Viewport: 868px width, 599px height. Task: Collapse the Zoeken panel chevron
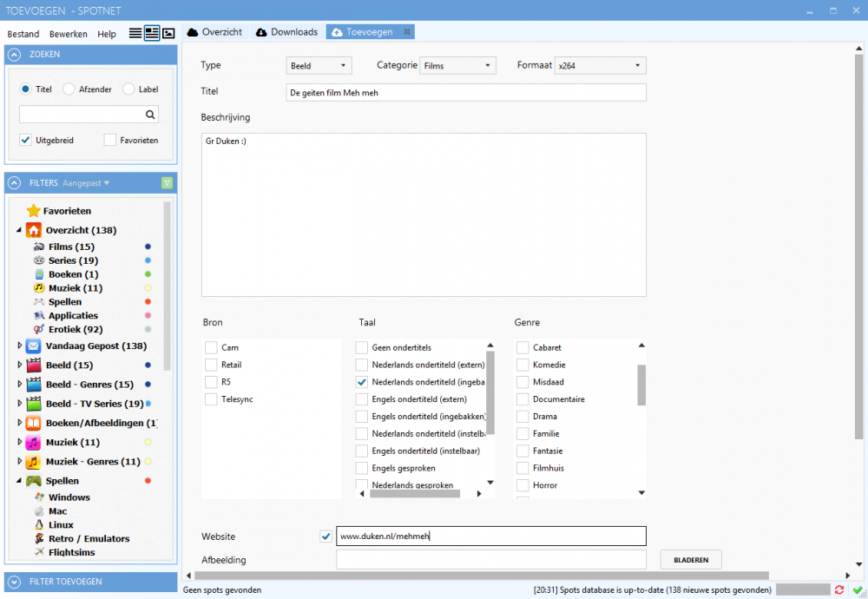(x=15, y=54)
